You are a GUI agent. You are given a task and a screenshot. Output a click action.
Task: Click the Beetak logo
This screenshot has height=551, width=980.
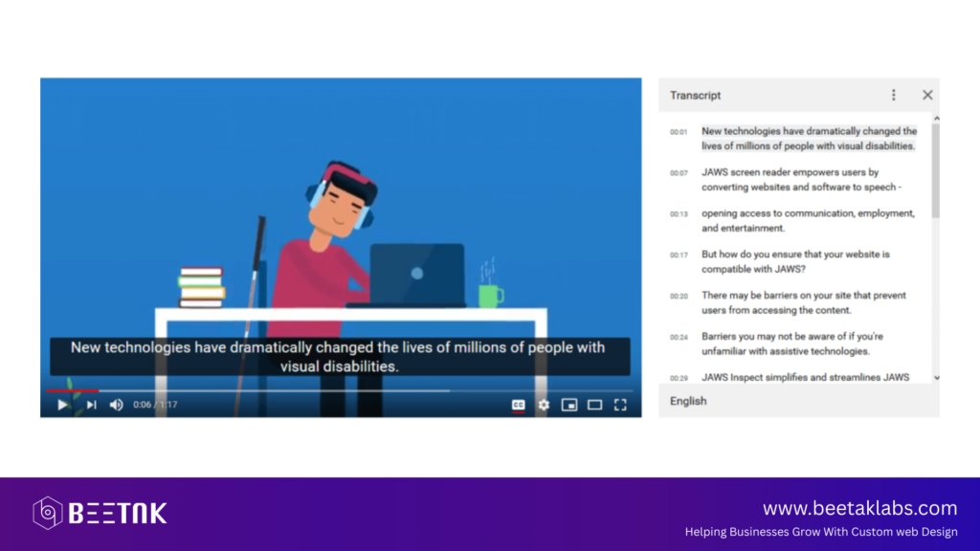tap(100, 513)
